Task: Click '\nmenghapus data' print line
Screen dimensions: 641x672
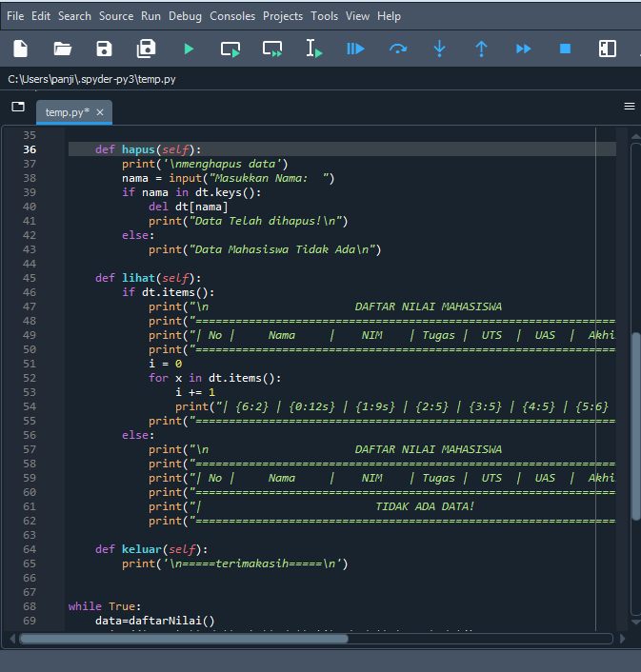Action: 205,164
